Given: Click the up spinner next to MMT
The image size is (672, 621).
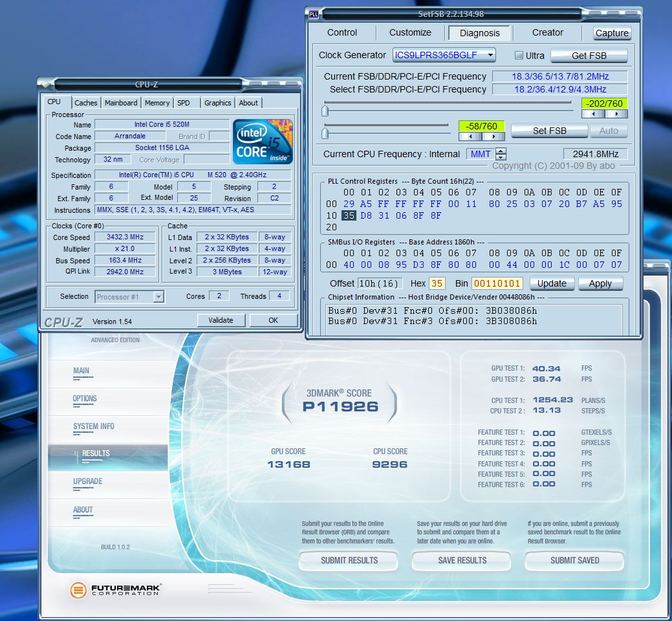Looking at the screenshot, I should [x=501, y=151].
